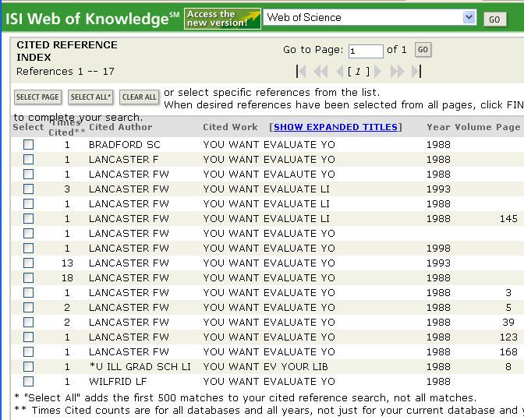Click the page value 145
524x420 pixels.
[508, 219]
